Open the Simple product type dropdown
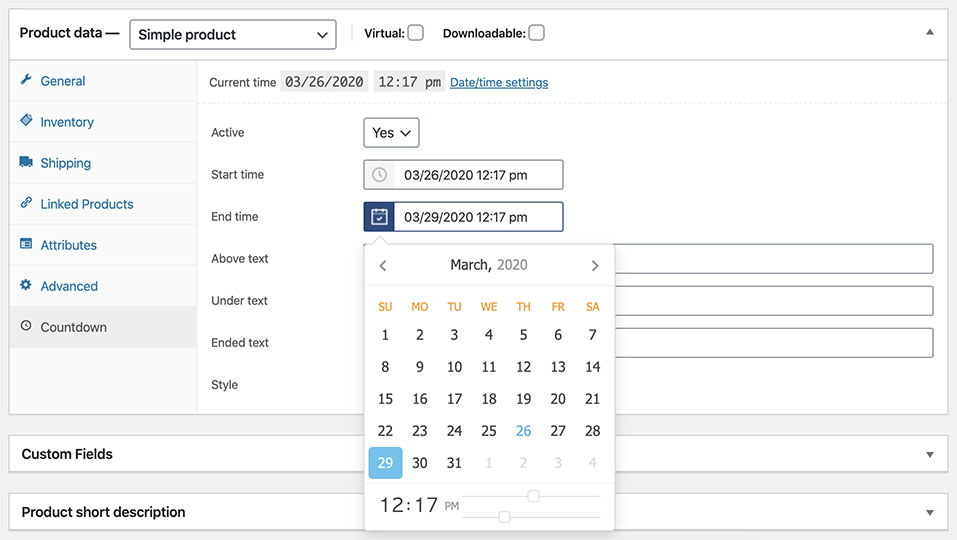The image size is (957, 540). (x=232, y=34)
